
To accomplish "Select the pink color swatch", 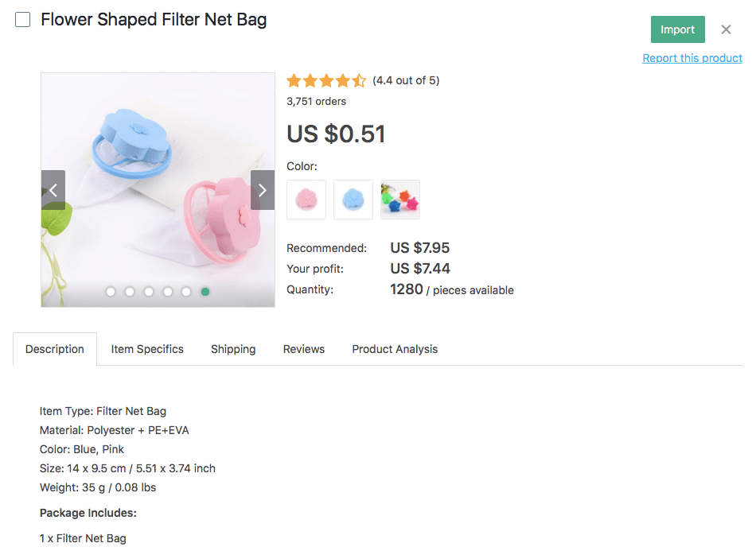I will click(x=306, y=200).
